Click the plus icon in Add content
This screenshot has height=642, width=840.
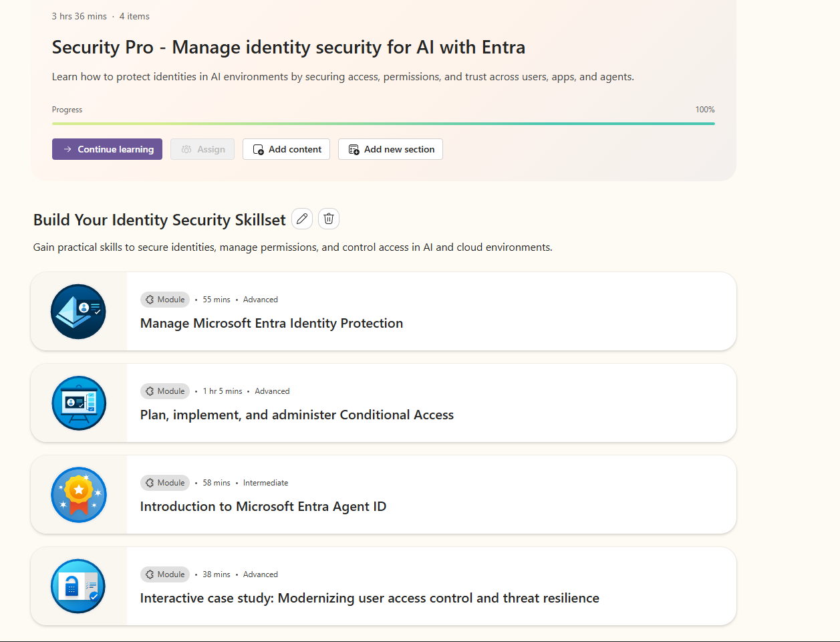(258, 150)
